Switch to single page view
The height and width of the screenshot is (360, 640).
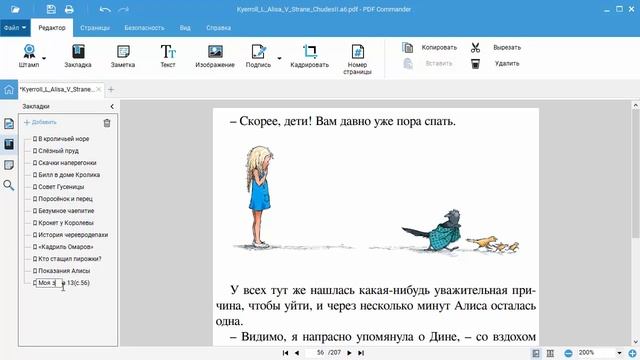pos(536,353)
